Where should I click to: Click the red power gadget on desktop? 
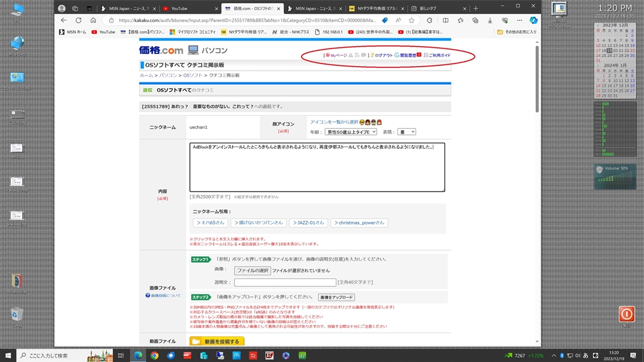click(x=627, y=314)
